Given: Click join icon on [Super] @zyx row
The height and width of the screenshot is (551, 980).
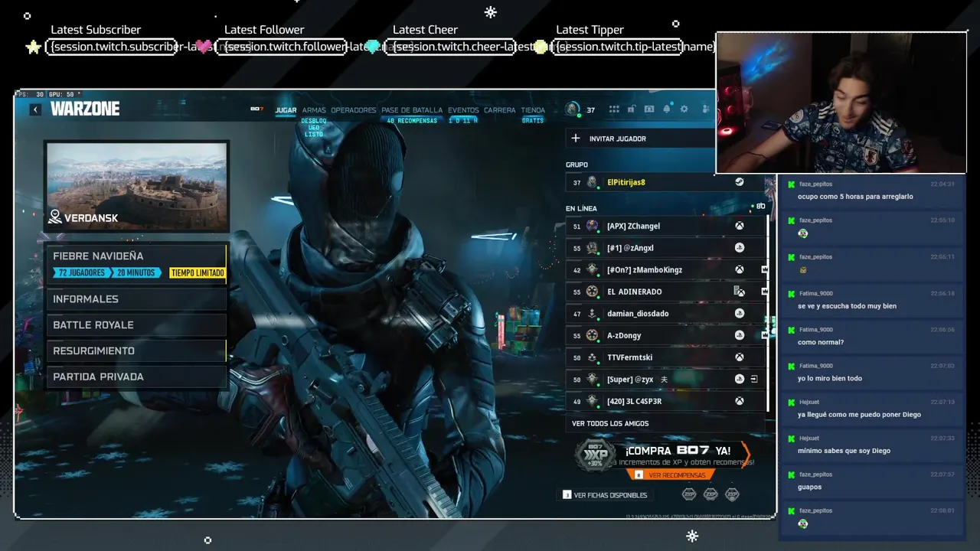Looking at the screenshot, I should click(754, 379).
